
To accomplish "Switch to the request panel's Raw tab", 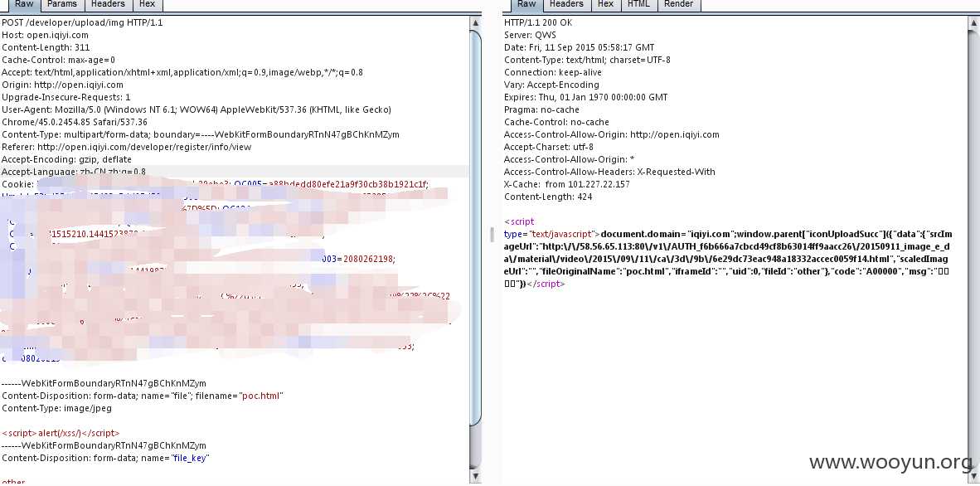I will (24, 4).
